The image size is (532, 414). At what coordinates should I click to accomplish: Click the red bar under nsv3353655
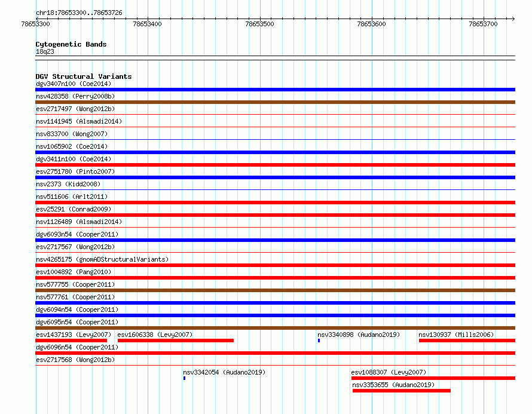click(402, 391)
